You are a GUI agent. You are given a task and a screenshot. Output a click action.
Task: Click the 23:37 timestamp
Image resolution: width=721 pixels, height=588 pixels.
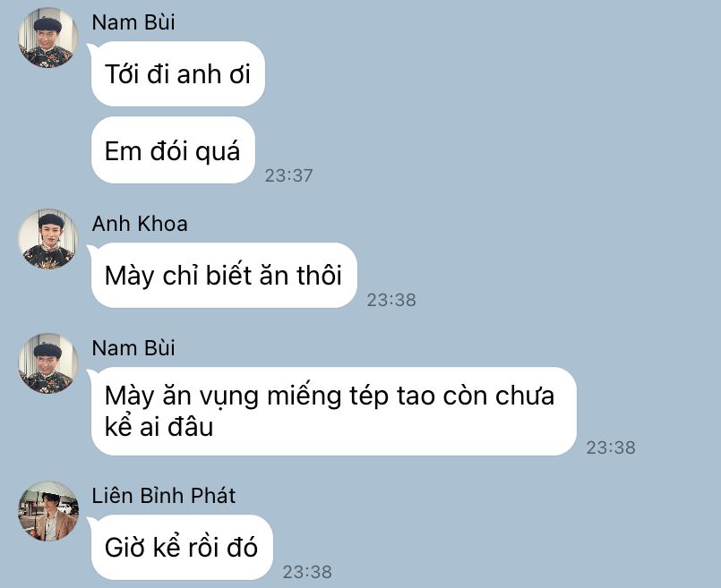tap(288, 175)
